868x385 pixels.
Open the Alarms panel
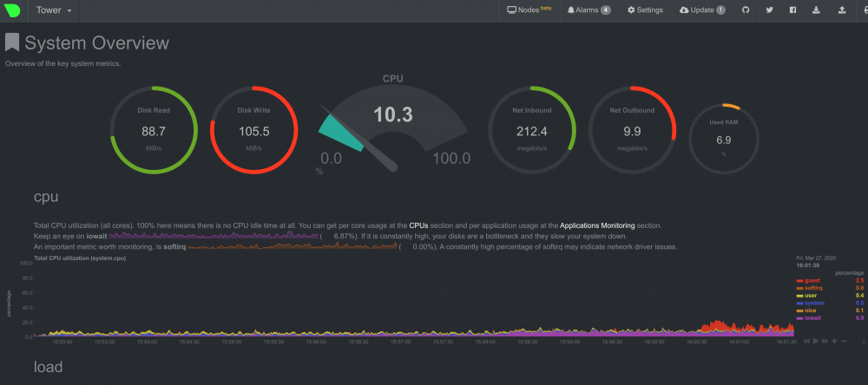pos(589,10)
